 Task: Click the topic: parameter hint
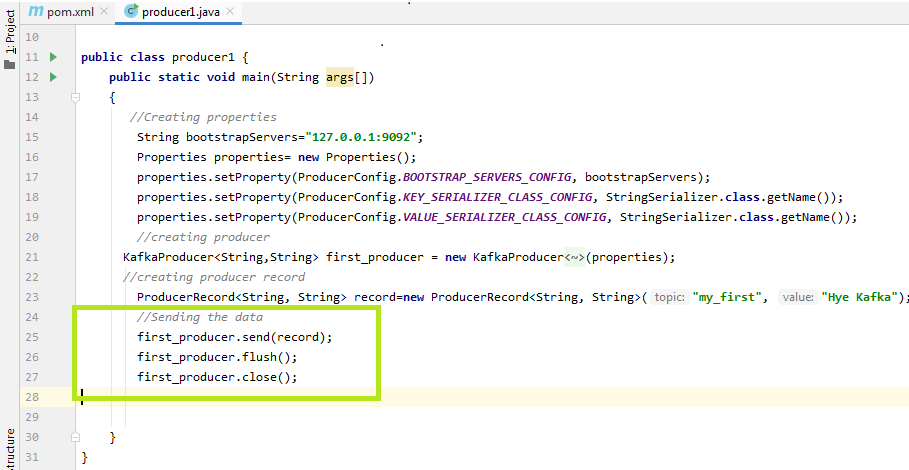point(670,297)
